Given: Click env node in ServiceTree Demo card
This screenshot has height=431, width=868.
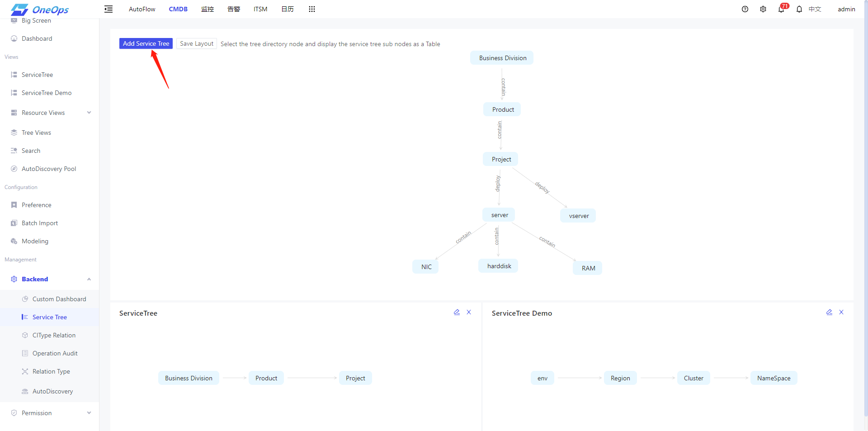Looking at the screenshot, I should point(542,378).
